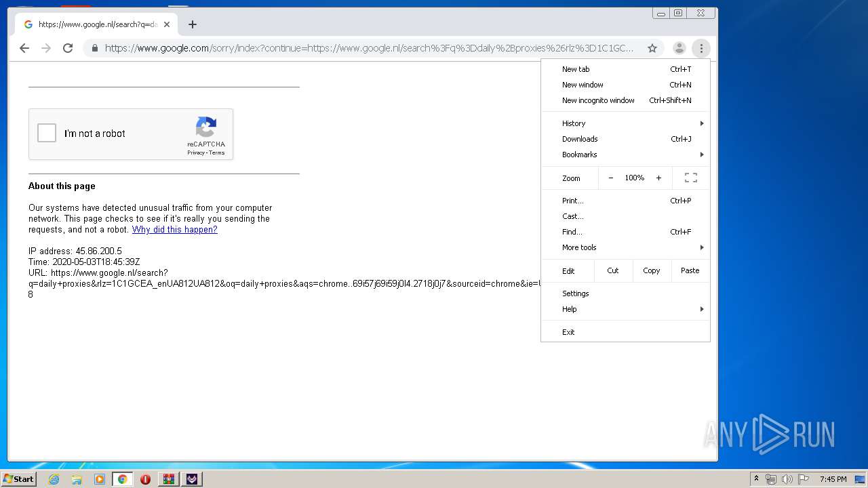Screen dimensions: 868x488
Task: Click the Chrome taskbar icon
Action: (123, 479)
